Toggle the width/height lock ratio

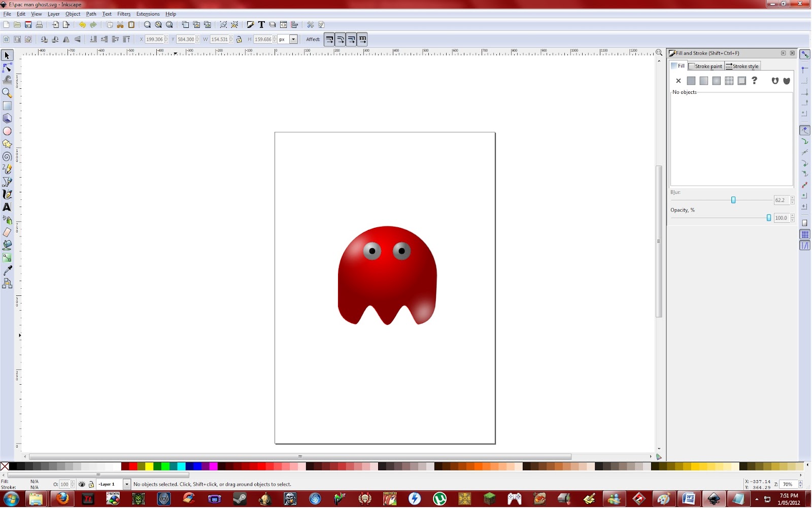[239, 39]
